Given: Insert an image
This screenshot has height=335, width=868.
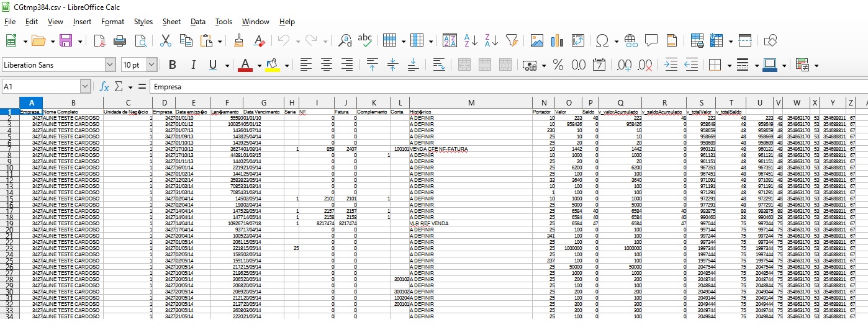Looking at the screenshot, I should click(x=537, y=41).
